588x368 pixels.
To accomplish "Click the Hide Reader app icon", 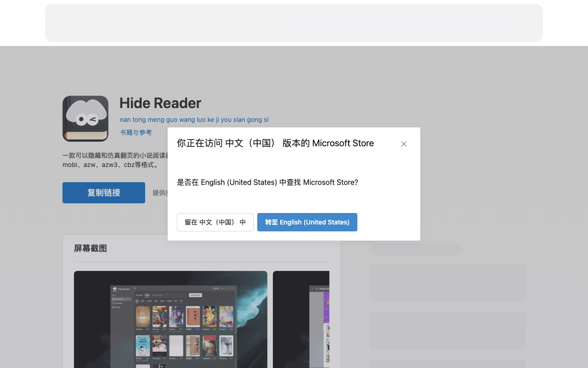I will 85,119.
